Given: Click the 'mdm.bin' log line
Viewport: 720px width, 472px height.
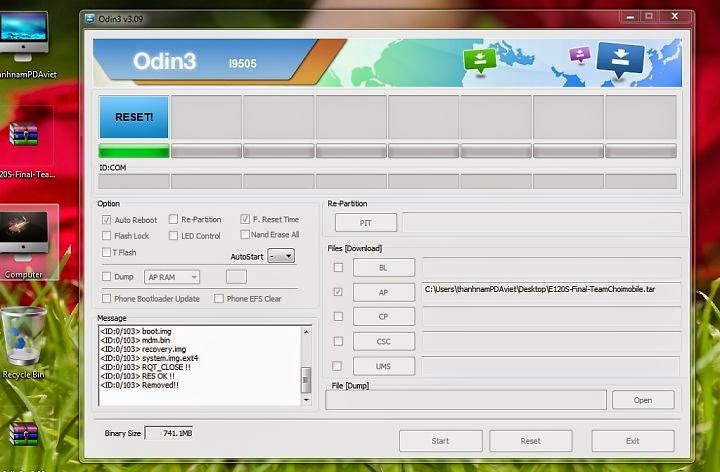Looking at the screenshot, I should click(135, 340).
